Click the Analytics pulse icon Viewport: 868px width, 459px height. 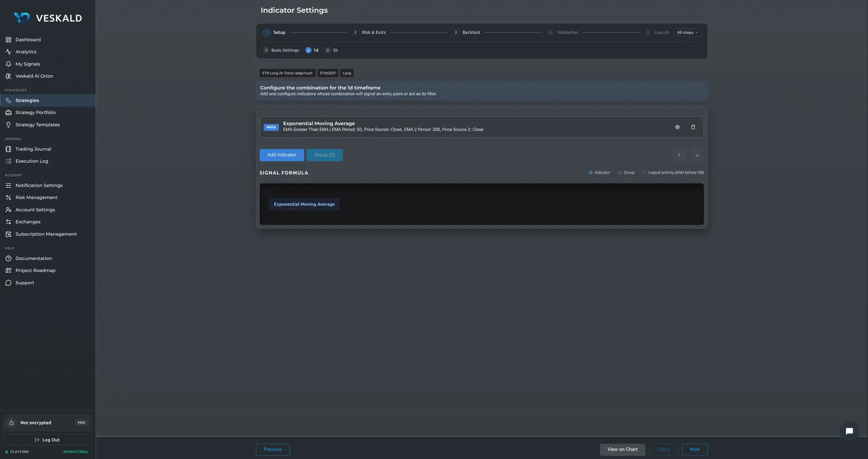8,52
